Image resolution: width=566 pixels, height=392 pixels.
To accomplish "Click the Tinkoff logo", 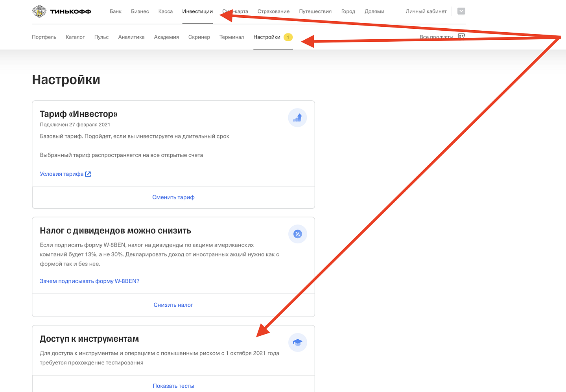I will coord(61,11).
